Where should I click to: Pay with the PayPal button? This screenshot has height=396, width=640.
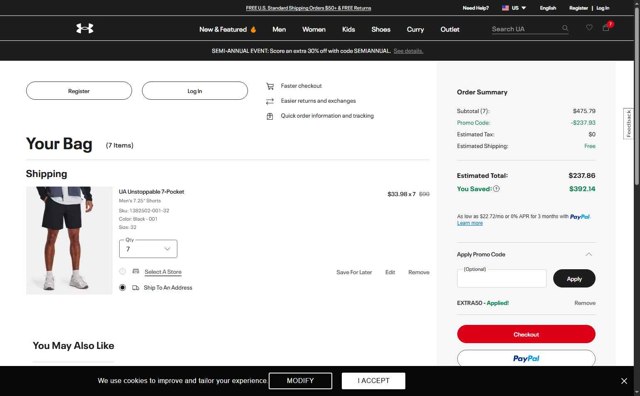pyautogui.click(x=526, y=358)
